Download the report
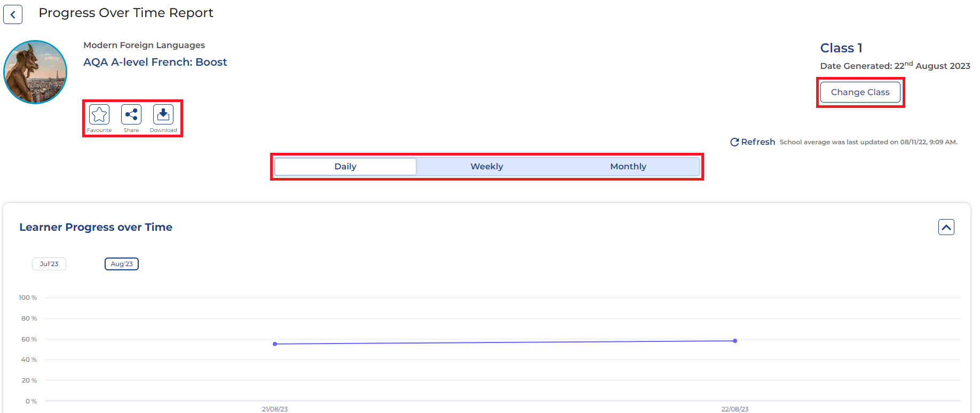Screen dimensions: 980x413 point(163,115)
